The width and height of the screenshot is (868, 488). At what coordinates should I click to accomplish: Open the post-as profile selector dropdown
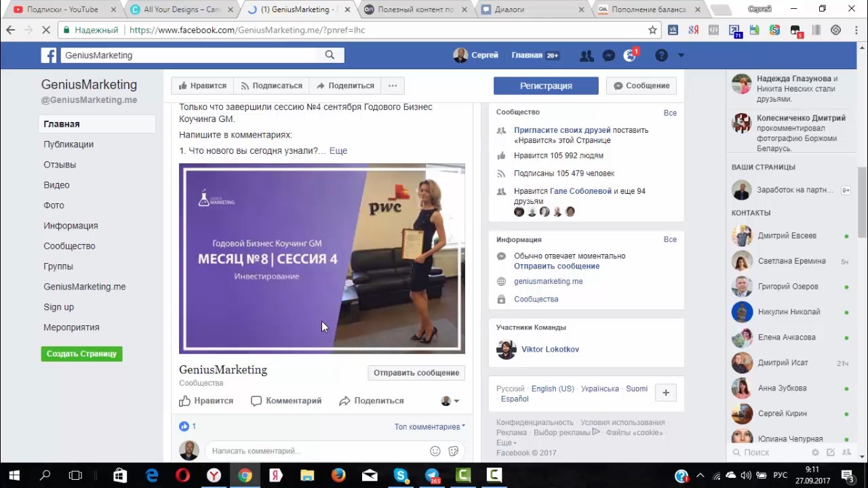pos(450,401)
